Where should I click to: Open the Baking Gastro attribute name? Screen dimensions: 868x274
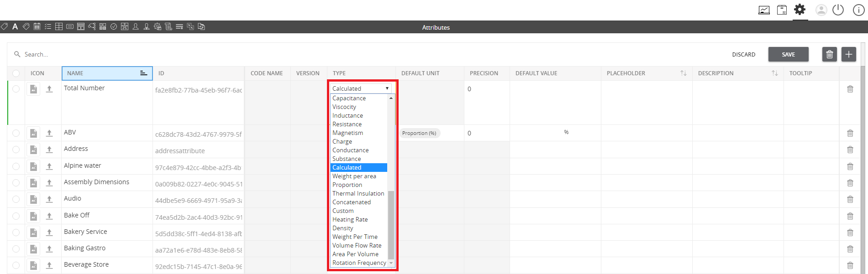(x=84, y=248)
